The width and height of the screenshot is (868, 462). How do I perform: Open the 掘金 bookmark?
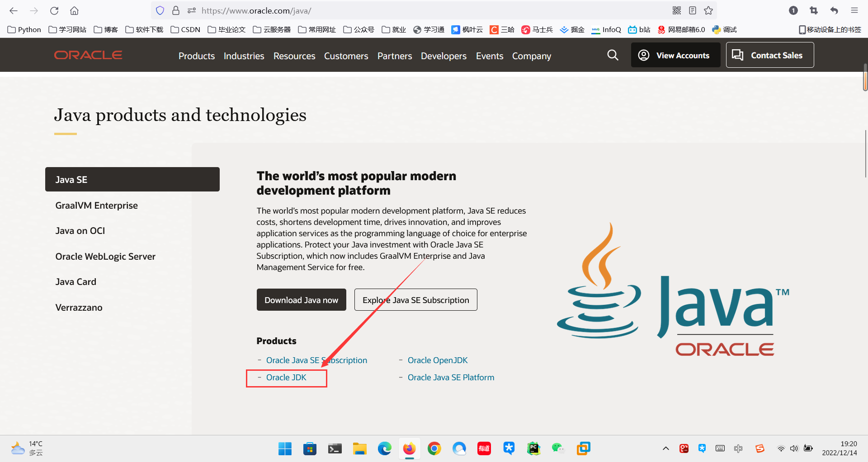pos(572,29)
